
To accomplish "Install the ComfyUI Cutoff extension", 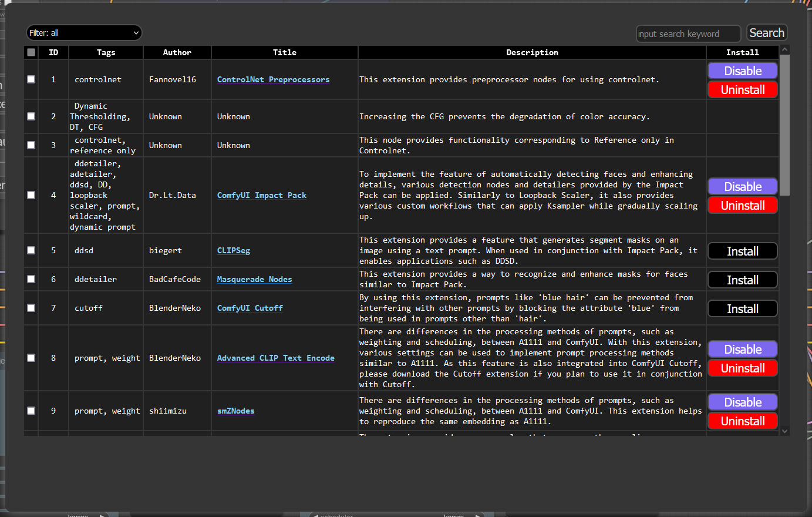I will click(x=742, y=308).
